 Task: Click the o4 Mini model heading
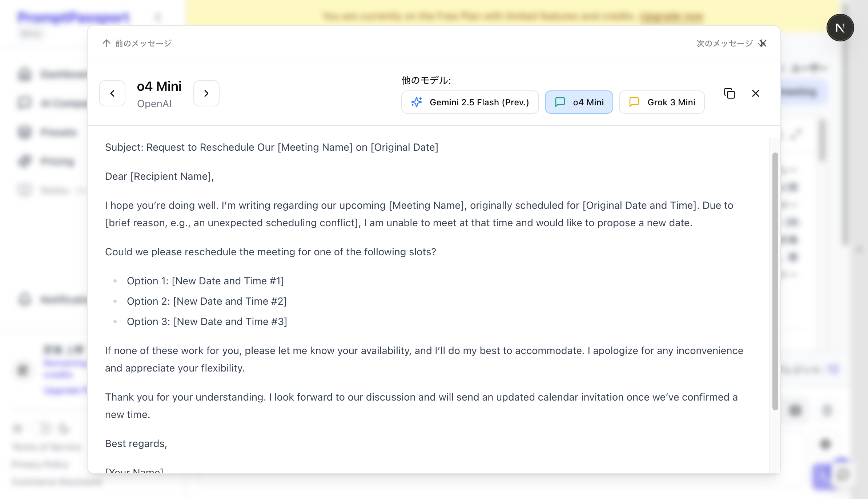[159, 86]
